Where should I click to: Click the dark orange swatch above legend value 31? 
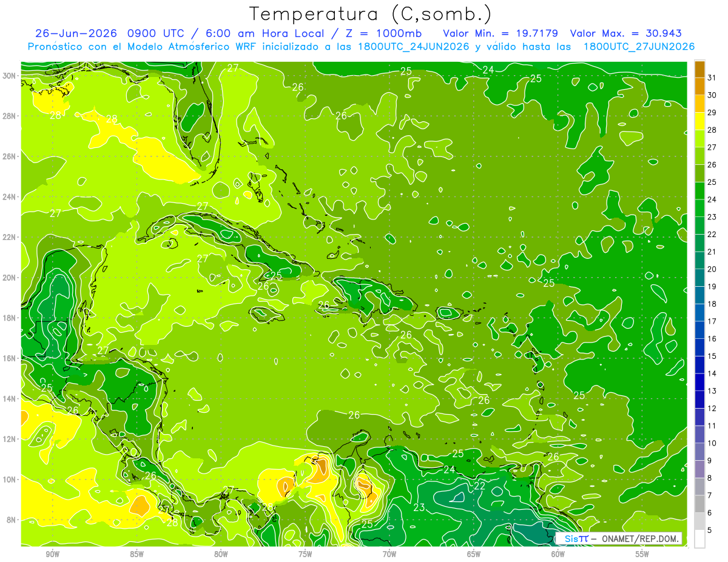699,69
